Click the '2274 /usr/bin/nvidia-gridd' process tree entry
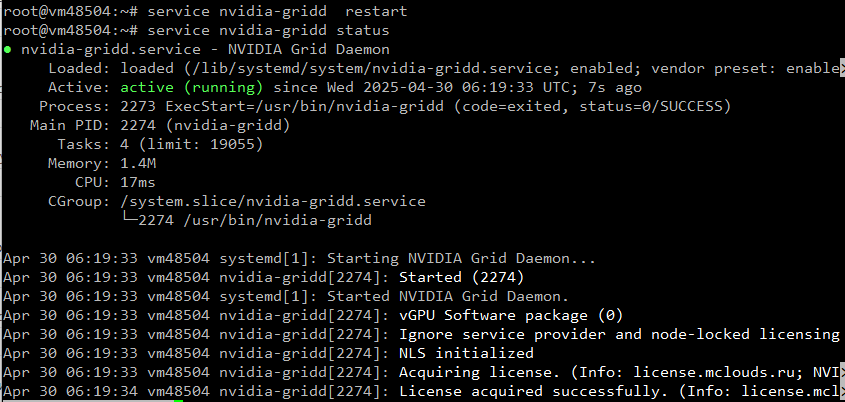This screenshot has width=845, height=402. click(x=255, y=221)
